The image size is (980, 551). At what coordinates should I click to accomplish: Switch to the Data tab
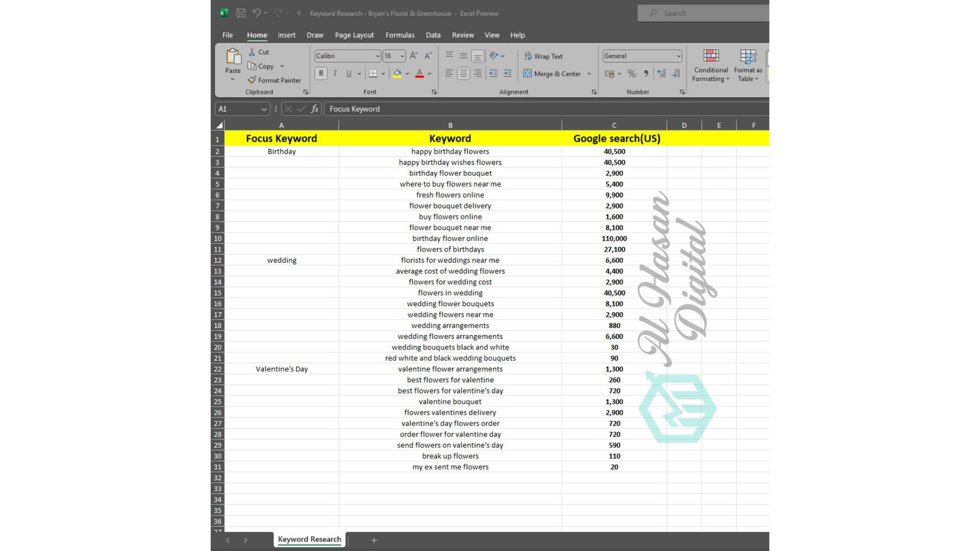(x=433, y=35)
